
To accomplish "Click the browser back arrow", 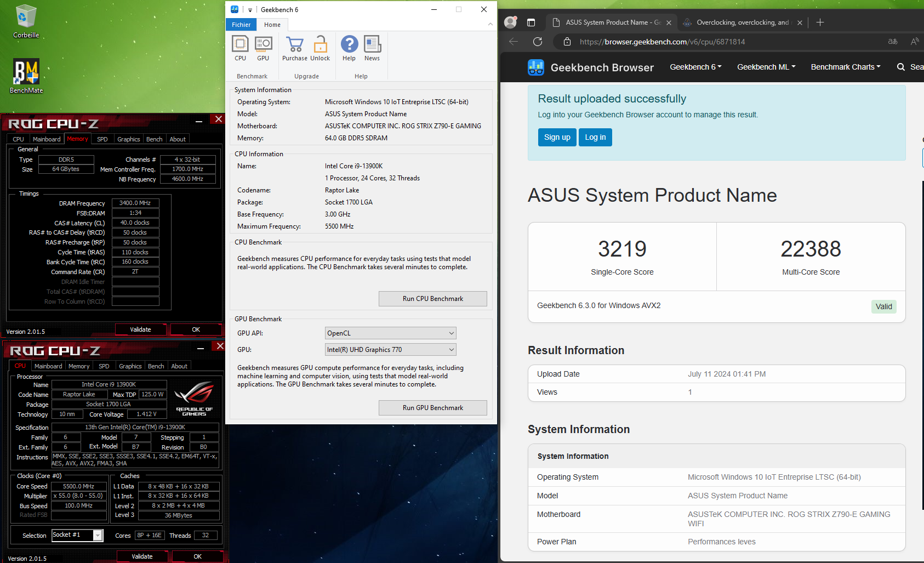I will pos(514,42).
